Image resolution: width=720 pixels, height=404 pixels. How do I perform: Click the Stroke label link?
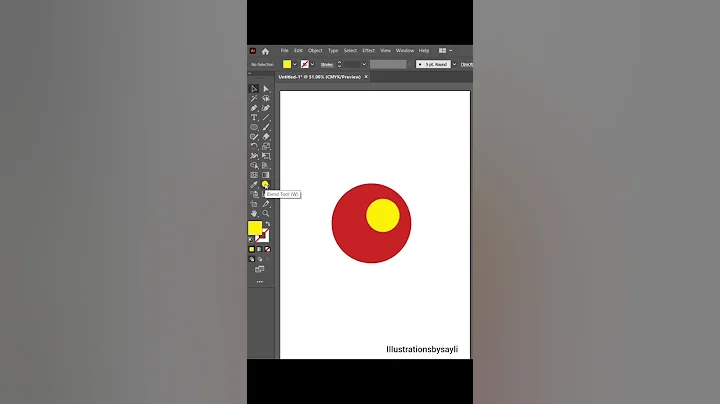point(327,65)
